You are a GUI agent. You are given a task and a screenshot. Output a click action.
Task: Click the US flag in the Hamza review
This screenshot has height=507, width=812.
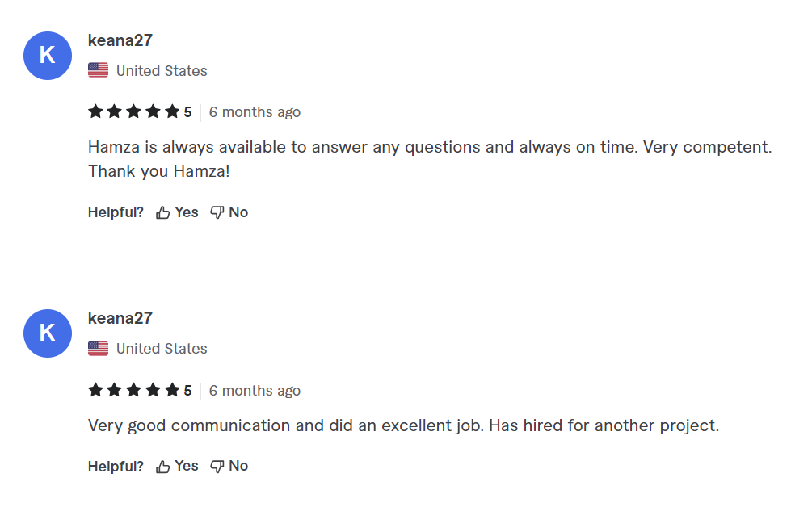tap(98, 71)
